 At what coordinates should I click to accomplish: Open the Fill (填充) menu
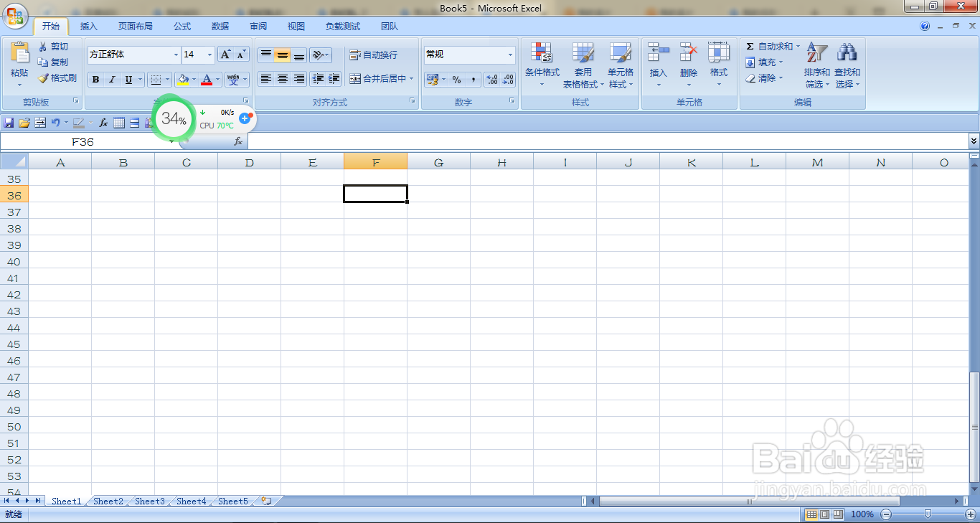coord(763,62)
